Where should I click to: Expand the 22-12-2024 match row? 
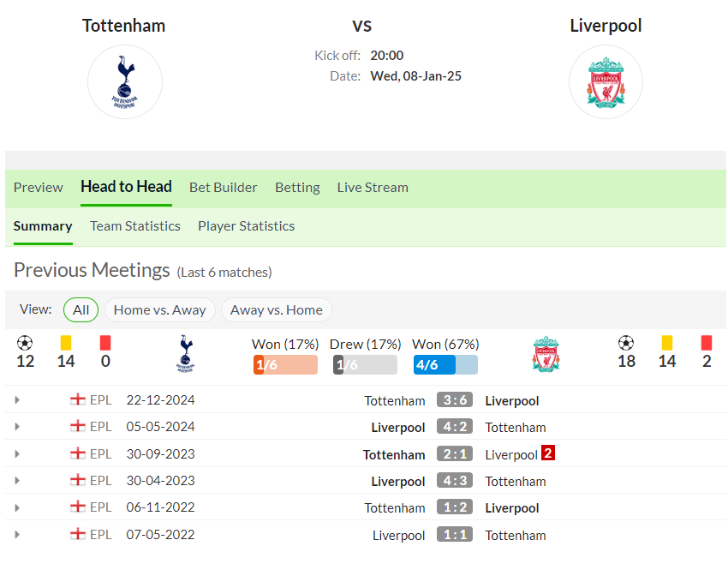pyautogui.click(x=17, y=399)
